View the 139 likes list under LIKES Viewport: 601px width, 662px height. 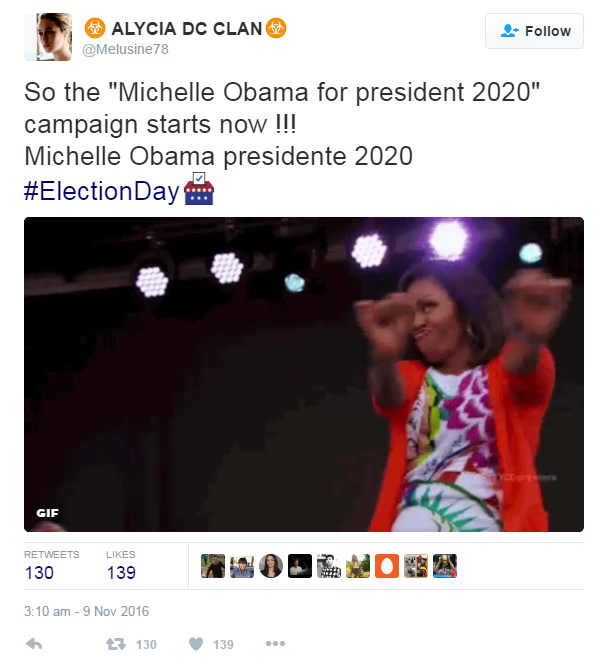tap(121, 573)
